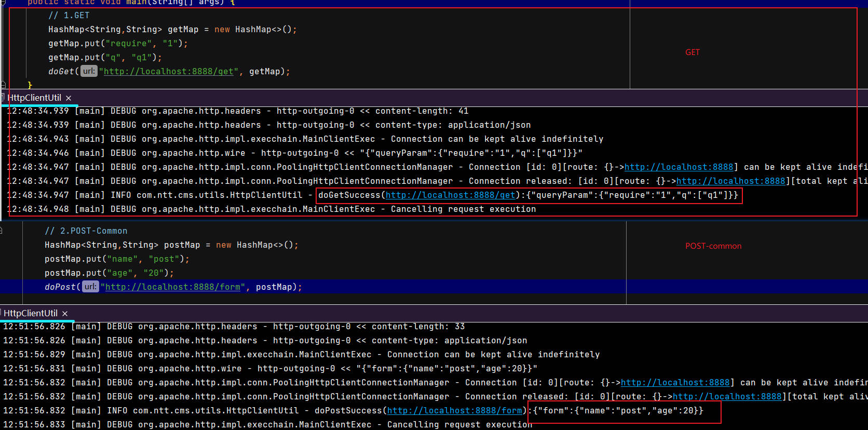This screenshot has width=868, height=430.
Task: Open localhost:8888 link in 12:48 'can be kept alive' line
Action: click(679, 167)
